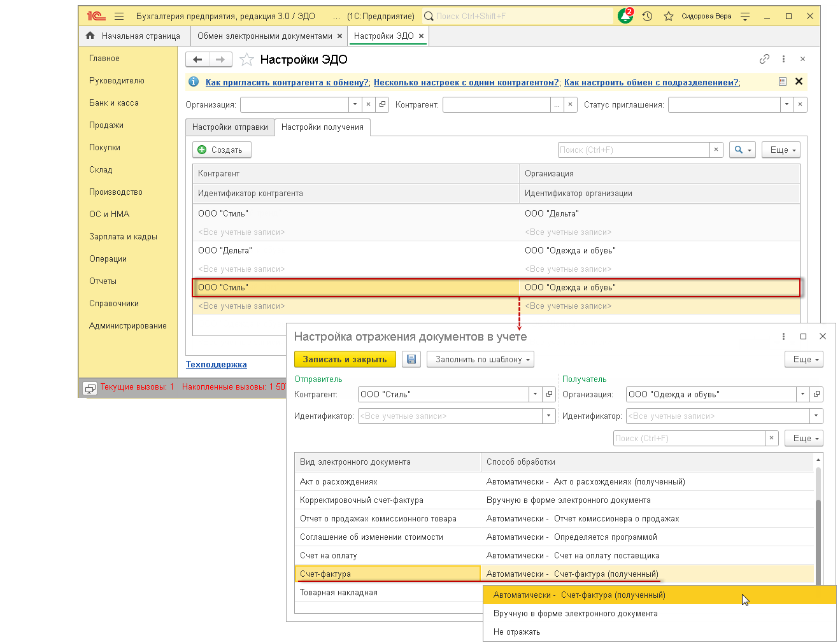840x643 pixels.
Task: Open Зарплата и кадры sidebar section
Action: click(123, 236)
